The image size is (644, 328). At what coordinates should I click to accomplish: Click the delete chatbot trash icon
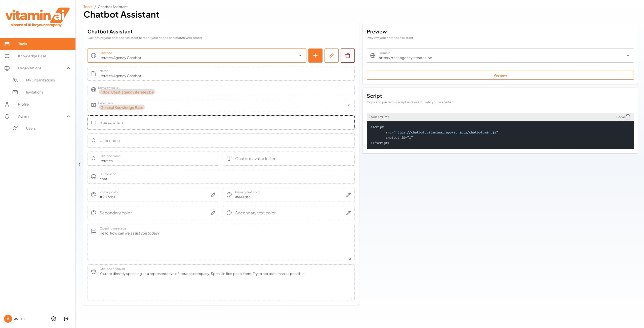point(347,56)
